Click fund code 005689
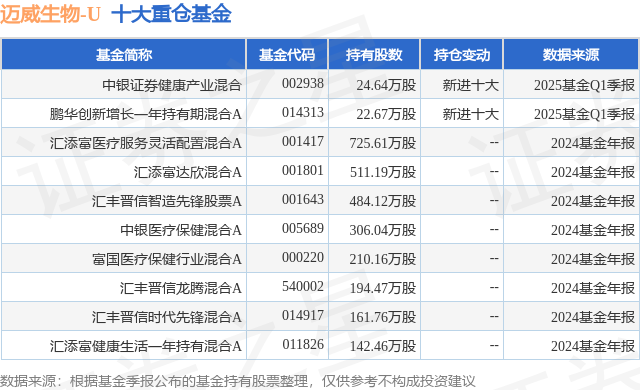 [x=303, y=228]
